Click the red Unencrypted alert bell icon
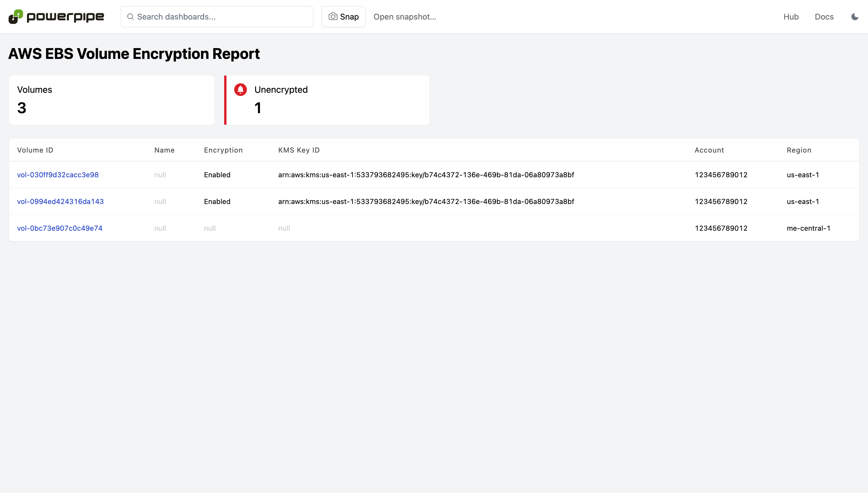 click(240, 90)
